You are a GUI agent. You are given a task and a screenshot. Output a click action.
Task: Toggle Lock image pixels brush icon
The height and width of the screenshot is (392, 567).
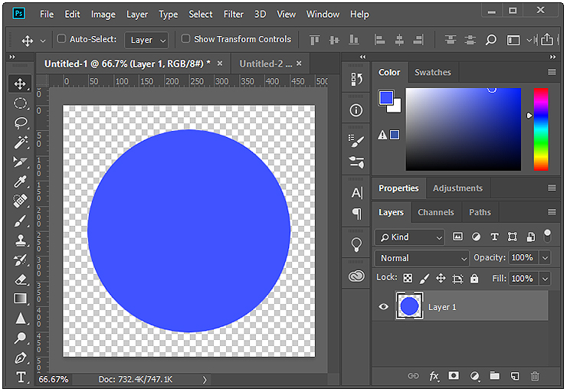coord(424,278)
